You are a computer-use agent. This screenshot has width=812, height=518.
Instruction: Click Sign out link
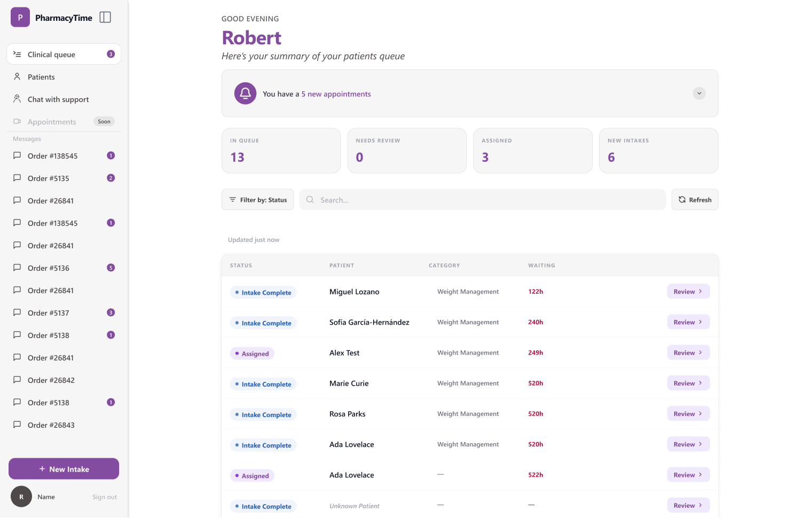pos(105,497)
